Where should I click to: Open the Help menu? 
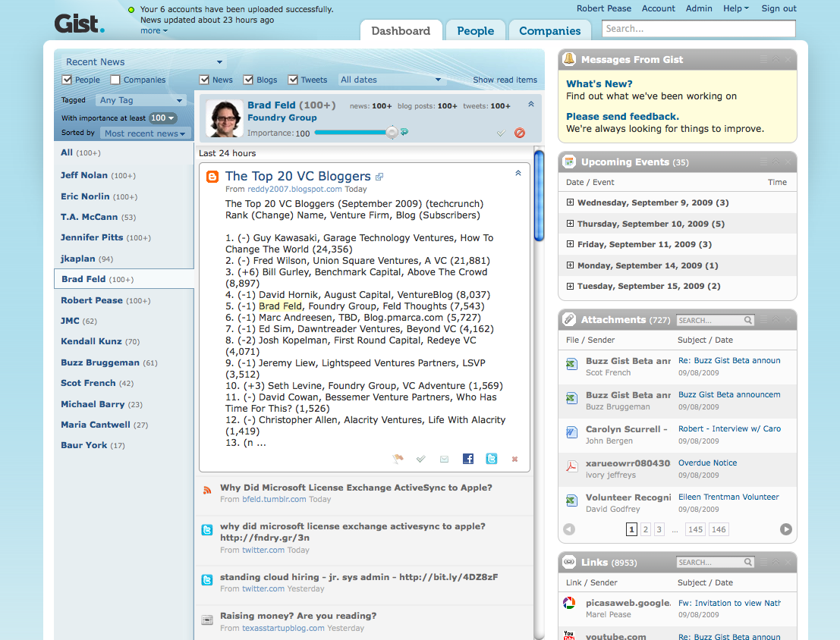pyautogui.click(x=735, y=8)
